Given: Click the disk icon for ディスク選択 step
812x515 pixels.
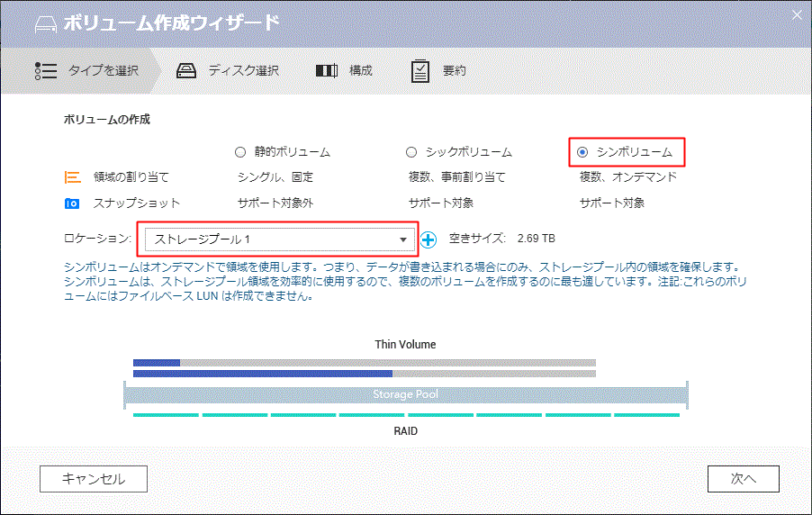Looking at the screenshot, I should pos(186,70).
